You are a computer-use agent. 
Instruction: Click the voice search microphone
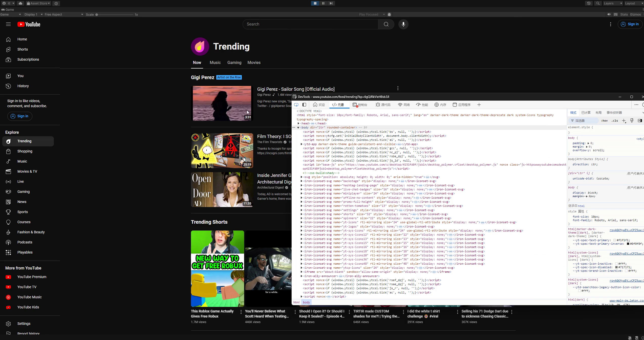coord(403,24)
